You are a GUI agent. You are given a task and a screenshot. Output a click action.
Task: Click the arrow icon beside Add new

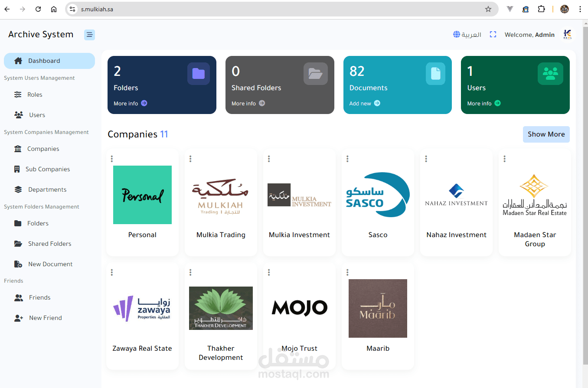pyautogui.click(x=377, y=103)
